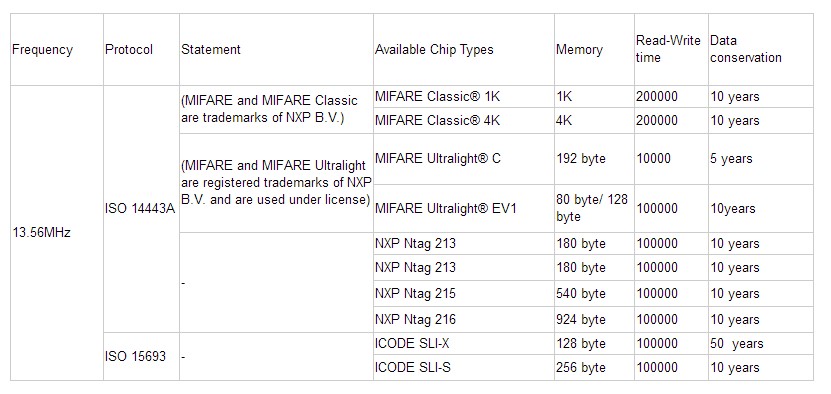Select the MIFARE Ultralight EV1 cell
The width and height of the screenshot is (831, 394).
pyautogui.click(x=464, y=208)
